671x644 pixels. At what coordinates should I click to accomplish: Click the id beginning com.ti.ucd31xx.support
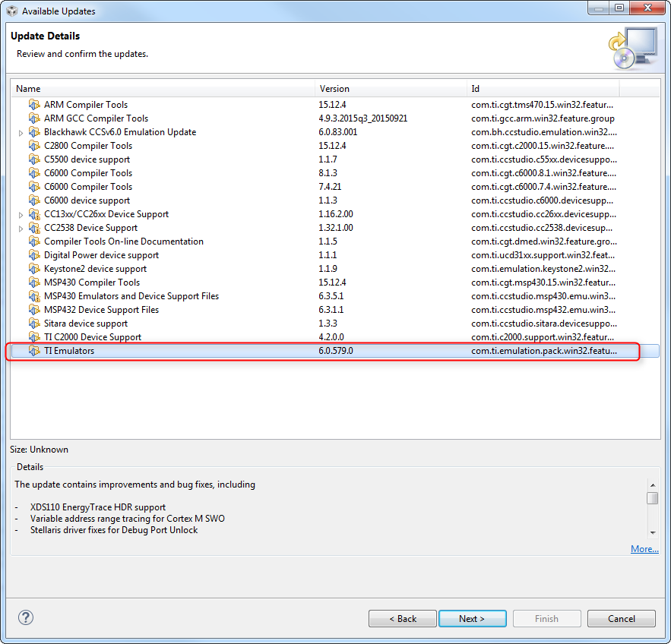tap(543, 255)
